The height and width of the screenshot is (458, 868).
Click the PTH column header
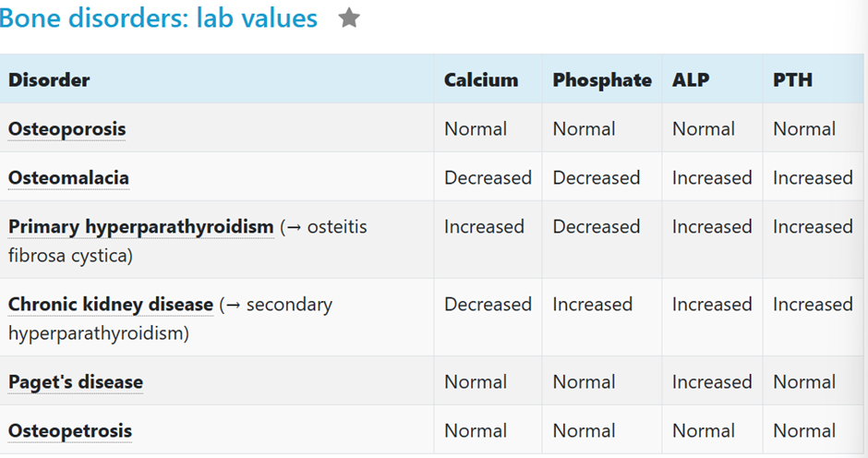point(792,80)
